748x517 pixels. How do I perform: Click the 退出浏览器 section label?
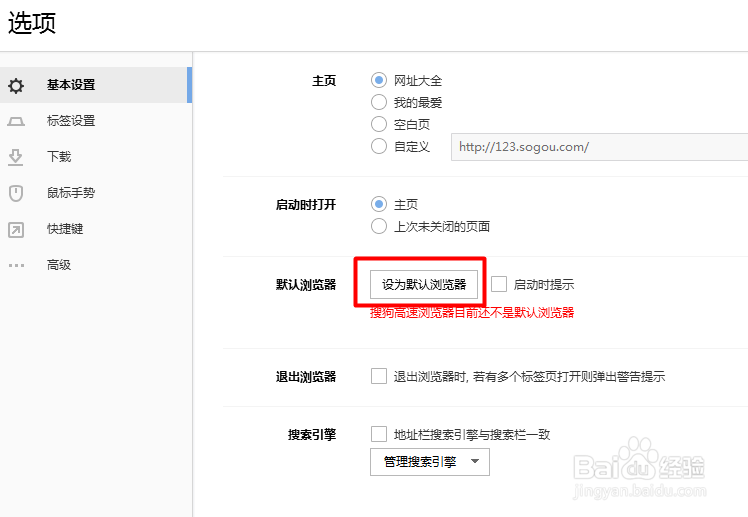click(306, 377)
